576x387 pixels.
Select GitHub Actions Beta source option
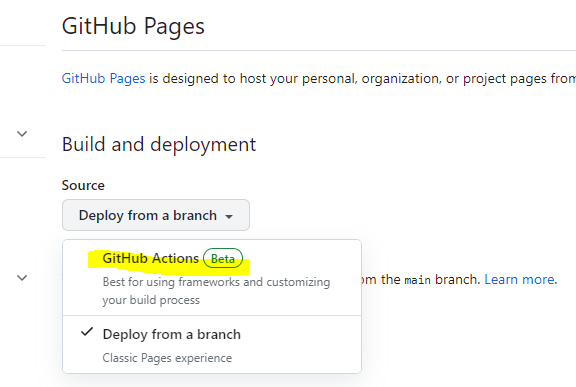click(212, 278)
